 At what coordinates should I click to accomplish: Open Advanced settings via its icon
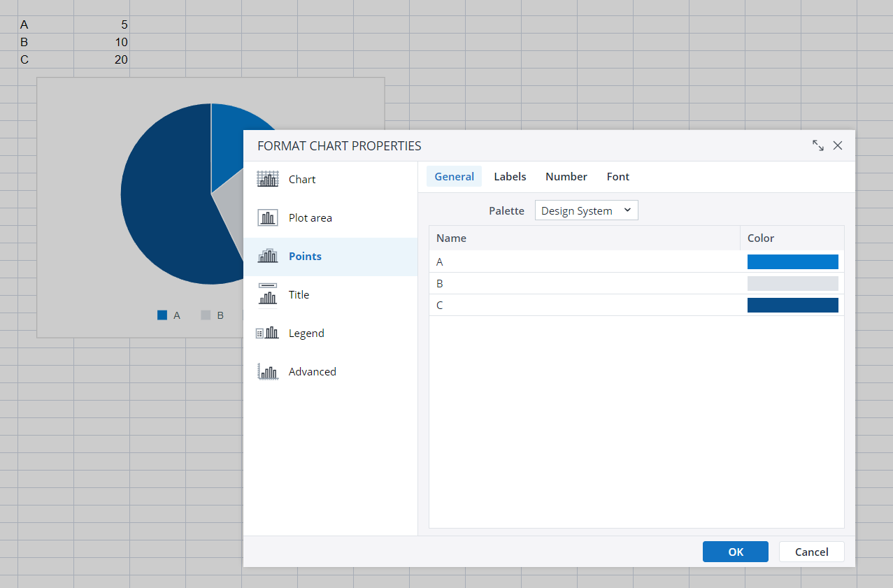(x=268, y=371)
